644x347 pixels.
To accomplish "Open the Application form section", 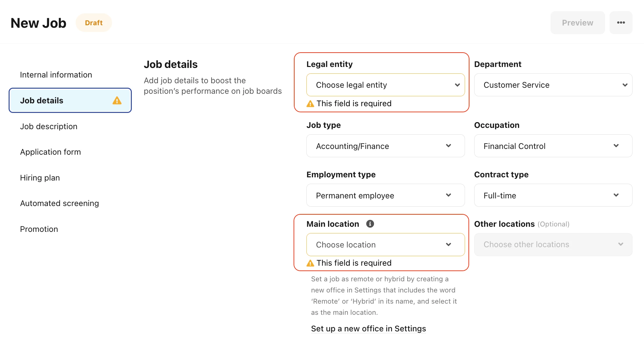I will (50, 152).
